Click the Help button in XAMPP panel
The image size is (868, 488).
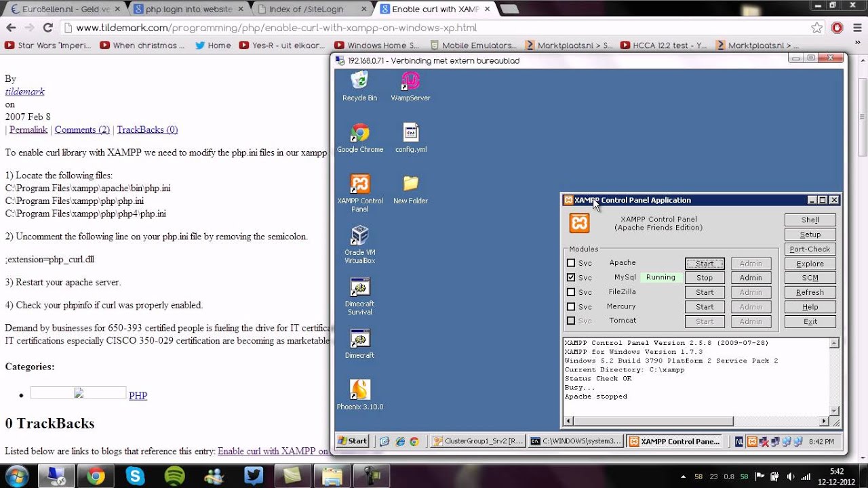tap(810, 307)
